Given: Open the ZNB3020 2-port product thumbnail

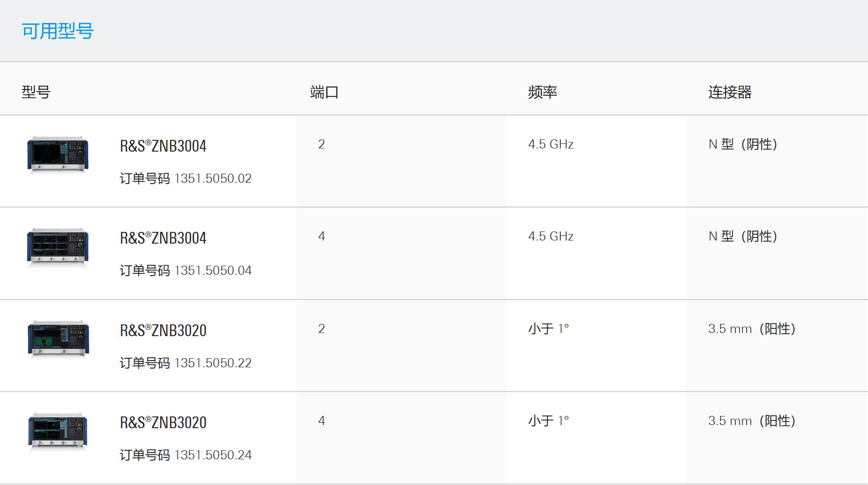Looking at the screenshot, I should [x=58, y=339].
